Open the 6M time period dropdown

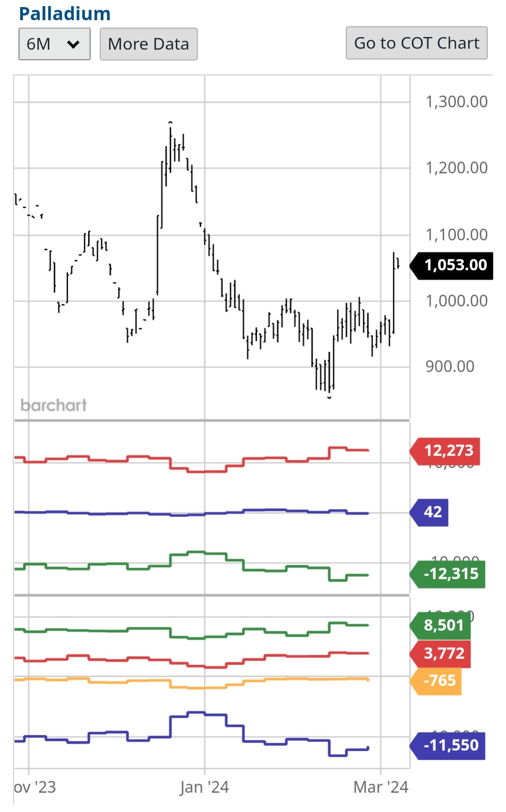[x=54, y=44]
